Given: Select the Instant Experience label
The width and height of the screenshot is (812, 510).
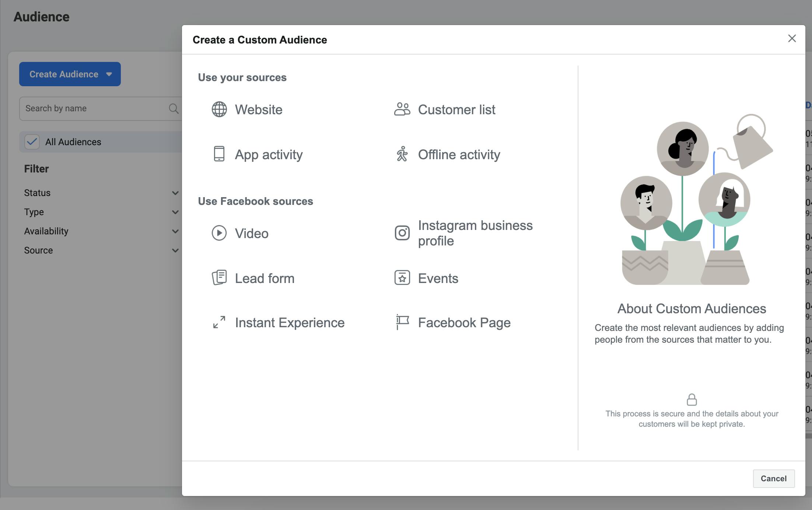Looking at the screenshot, I should click(x=290, y=322).
